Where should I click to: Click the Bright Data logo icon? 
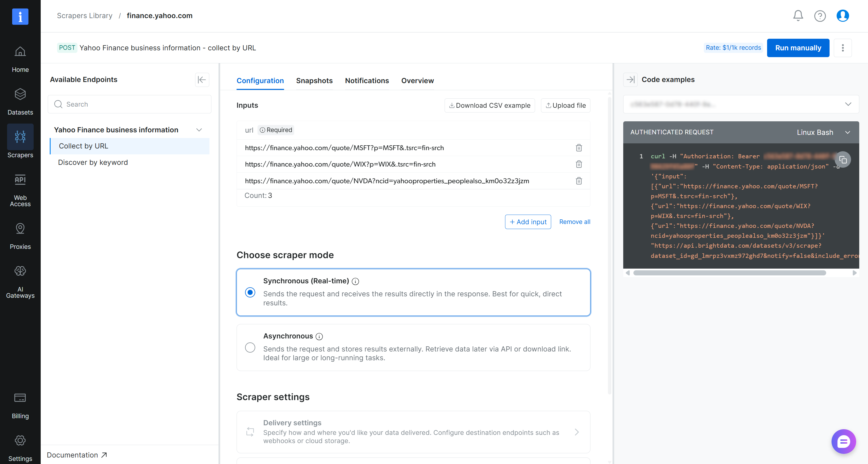[x=20, y=16]
